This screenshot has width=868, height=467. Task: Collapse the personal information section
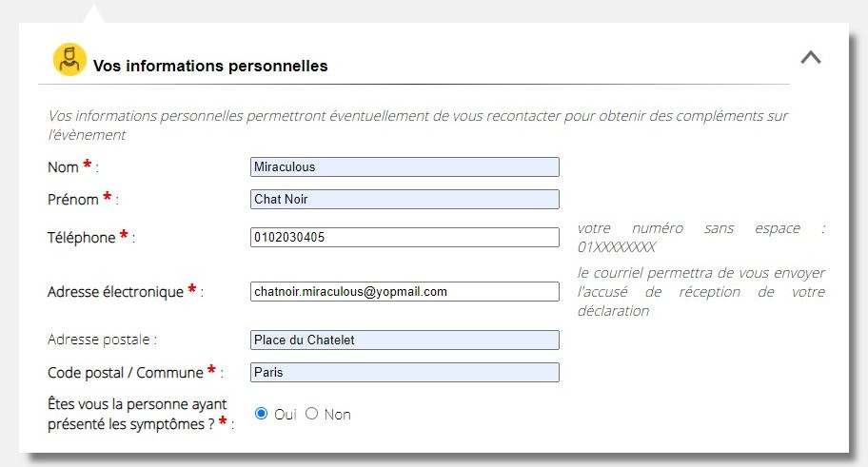(810, 57)
